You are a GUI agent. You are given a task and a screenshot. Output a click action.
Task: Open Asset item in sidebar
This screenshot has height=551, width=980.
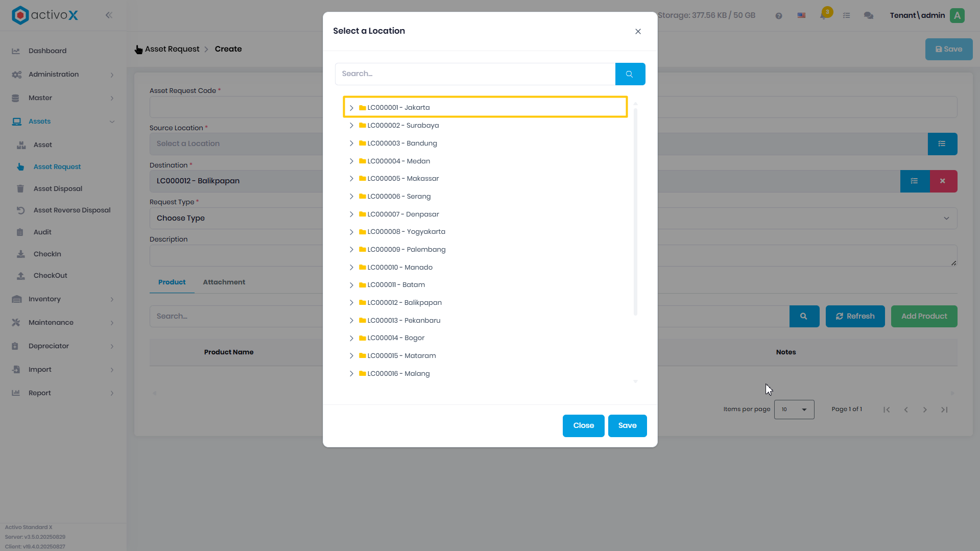point(43,145)
